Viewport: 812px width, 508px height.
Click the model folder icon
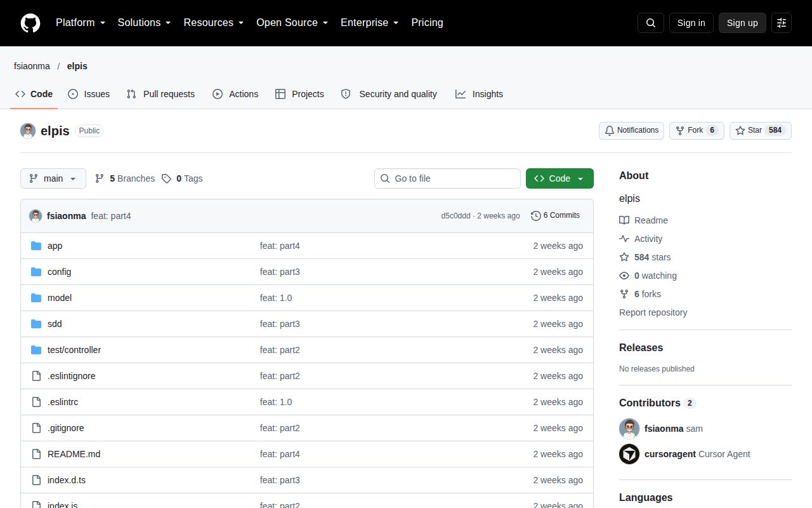click(36, 298)
